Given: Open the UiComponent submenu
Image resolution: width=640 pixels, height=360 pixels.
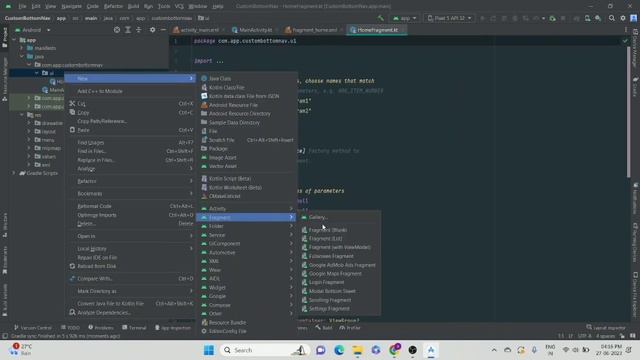Looking at the screenshot, I should tap(247, 244).
